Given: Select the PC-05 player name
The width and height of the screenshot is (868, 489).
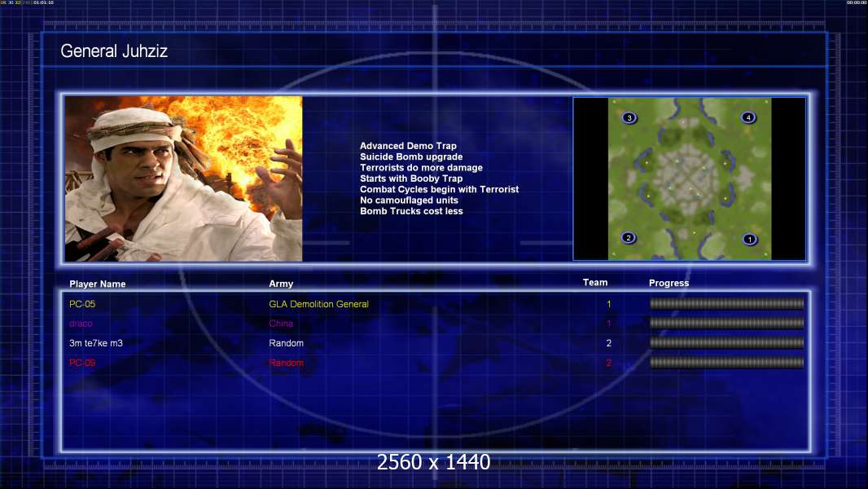Looking at the screenshot, I should click(82, 304).
